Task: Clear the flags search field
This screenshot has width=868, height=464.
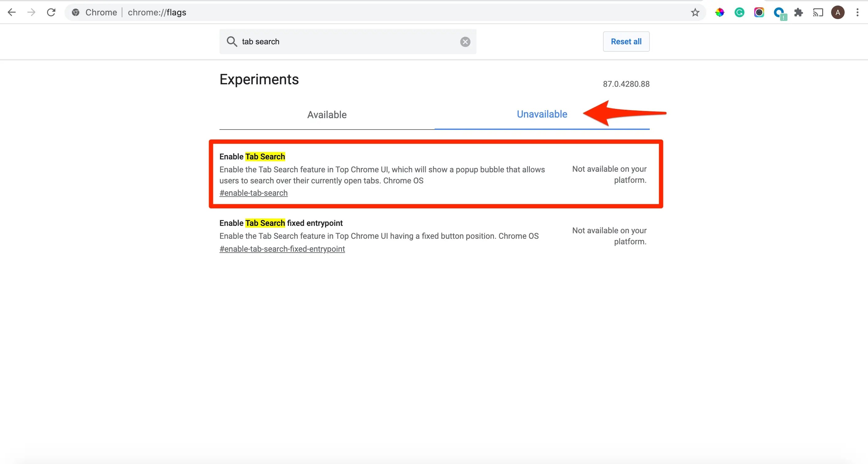Action: click(x=465, y=42)
